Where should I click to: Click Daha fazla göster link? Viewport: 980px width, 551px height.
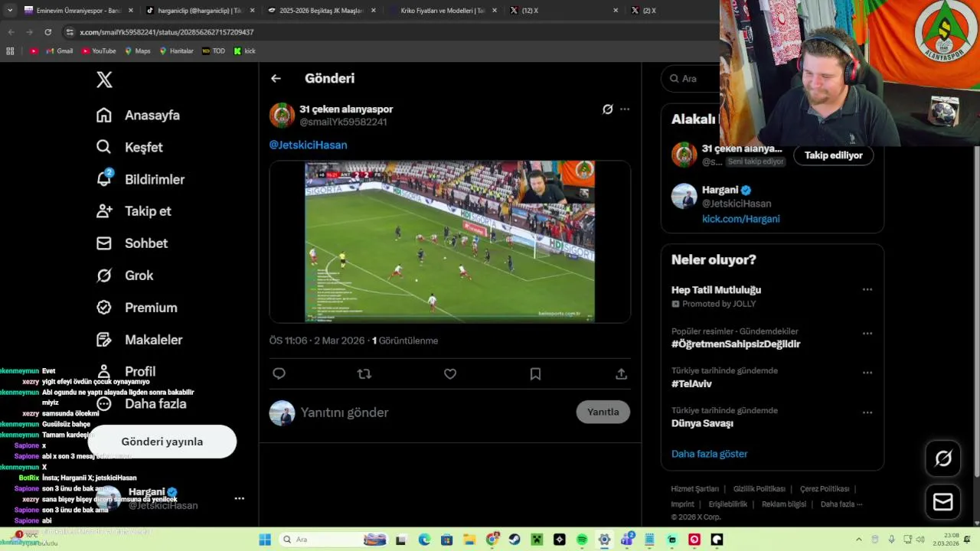click(710, 454)
